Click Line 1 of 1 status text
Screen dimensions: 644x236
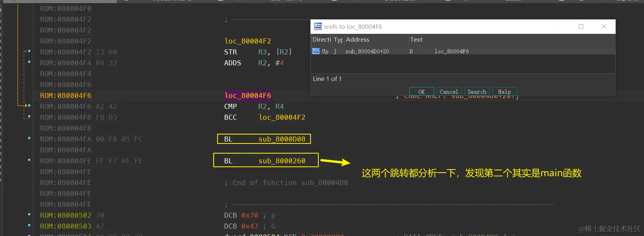[327, 79]
